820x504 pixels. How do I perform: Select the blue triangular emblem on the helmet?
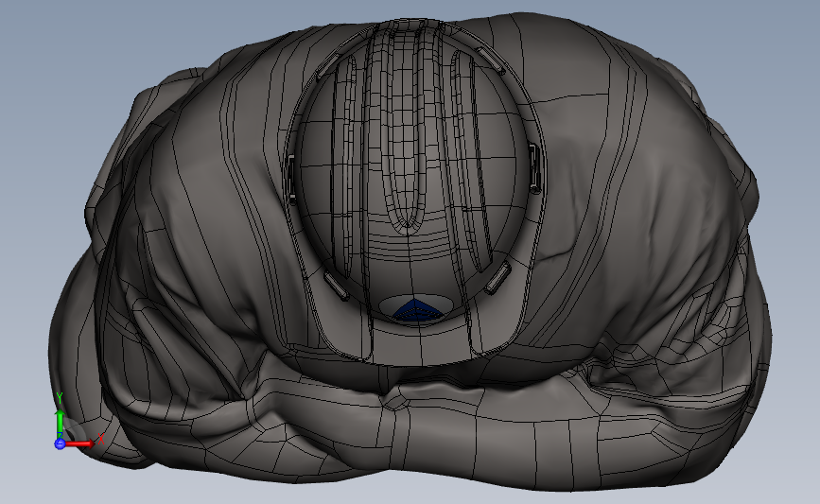click(416, 310)
